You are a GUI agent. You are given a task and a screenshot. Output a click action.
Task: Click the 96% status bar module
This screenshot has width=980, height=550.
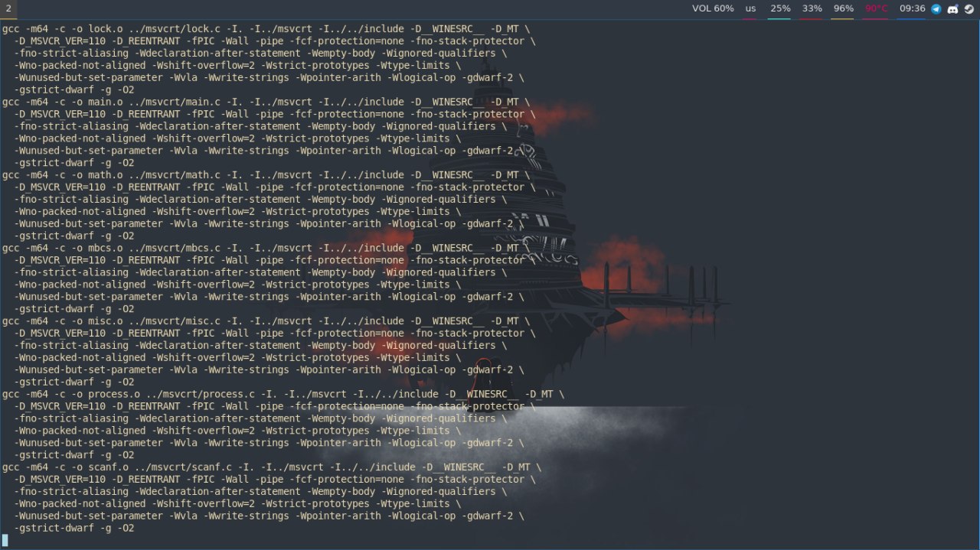[843, 9]
